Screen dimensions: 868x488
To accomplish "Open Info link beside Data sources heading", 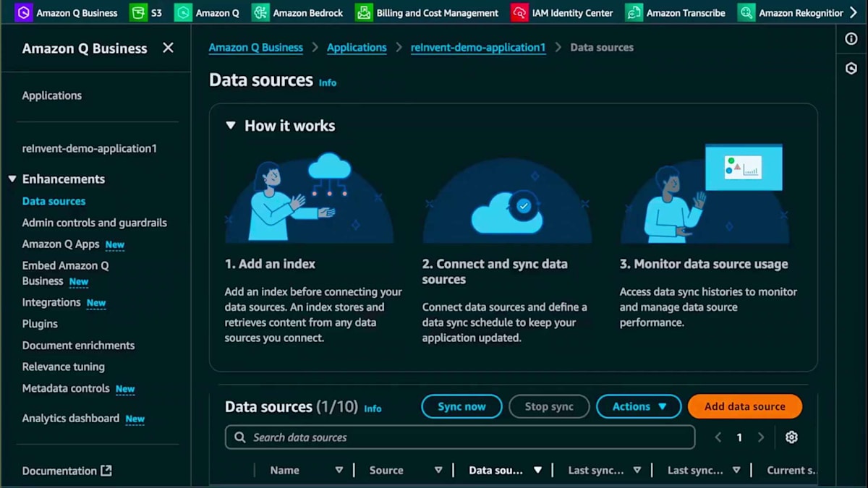I will pyautogui.click(x=328, y=82).
